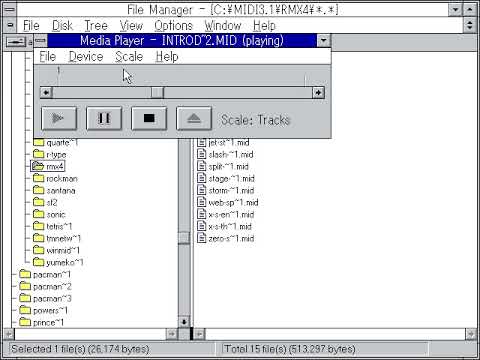Click the Play button in Media Player

point(59,118)
